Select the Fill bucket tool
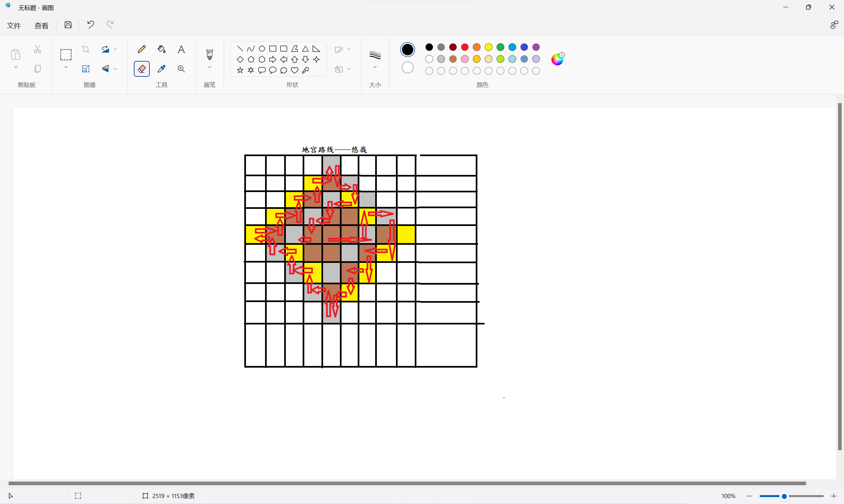Image resolution: width=844 pixels, height=504 pixels. (162, 49)
